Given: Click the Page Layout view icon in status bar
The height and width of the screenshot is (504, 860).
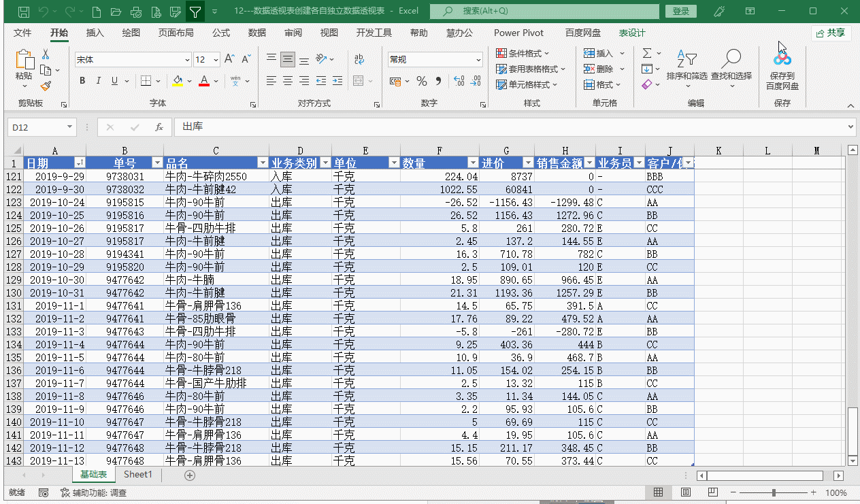Looking at the screenshot, I should click(686, 492).
